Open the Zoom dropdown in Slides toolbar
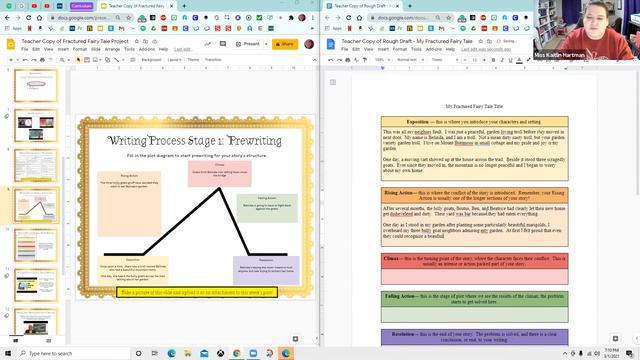The height and width of the screenshot is (360, 640). [x=64, y=60]
